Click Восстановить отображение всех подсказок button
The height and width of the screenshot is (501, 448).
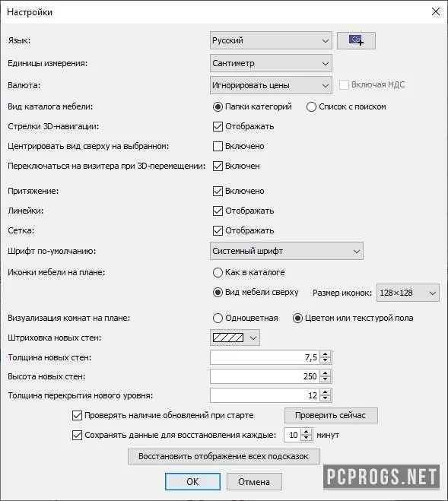tap(224, 456)
